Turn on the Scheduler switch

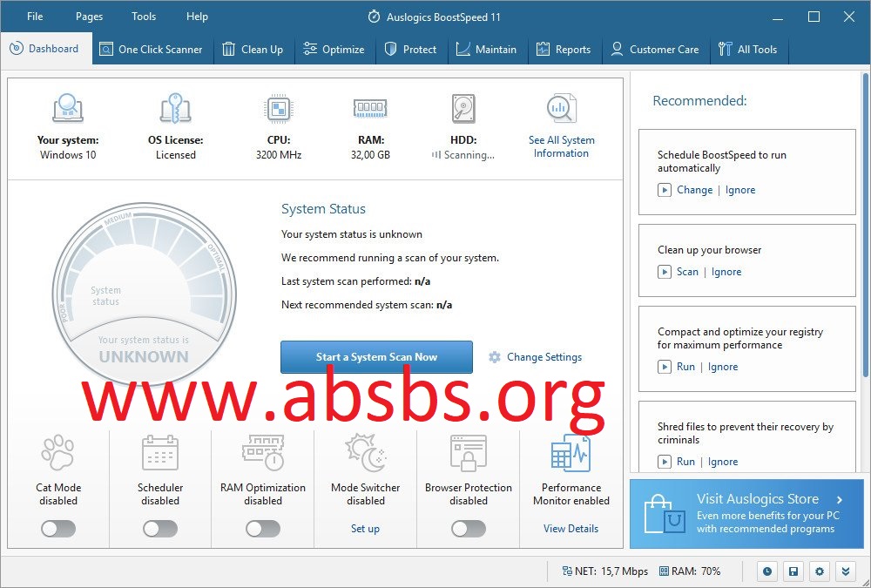160,529
